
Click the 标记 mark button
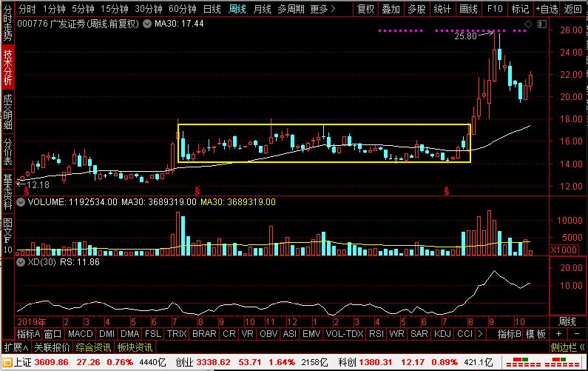[x=521, y=9]
